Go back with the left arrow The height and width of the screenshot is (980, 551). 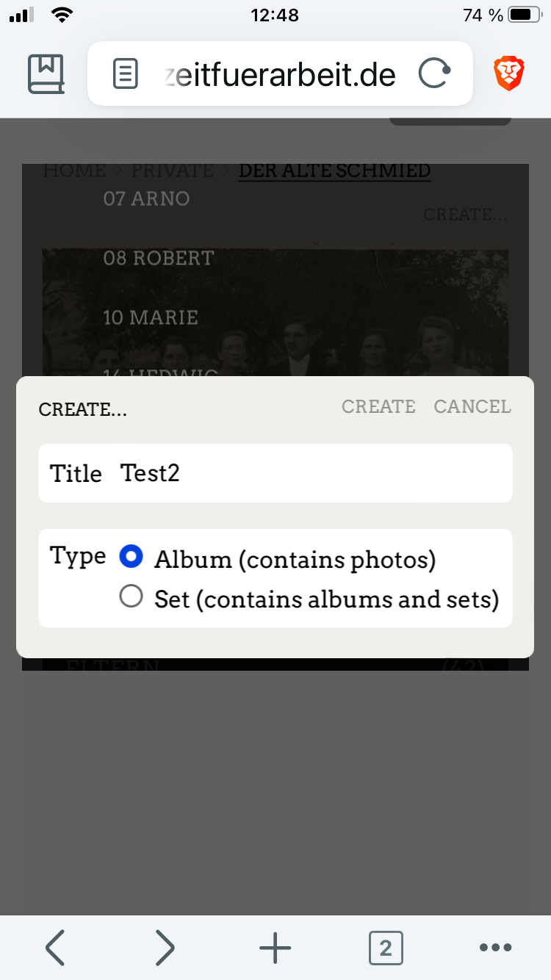click(56, 948)
